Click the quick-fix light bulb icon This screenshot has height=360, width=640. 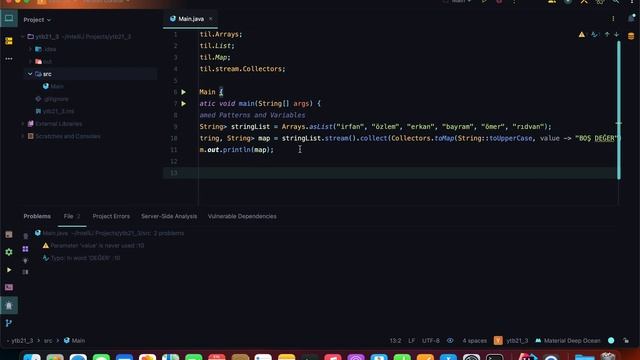coord(25,260)
